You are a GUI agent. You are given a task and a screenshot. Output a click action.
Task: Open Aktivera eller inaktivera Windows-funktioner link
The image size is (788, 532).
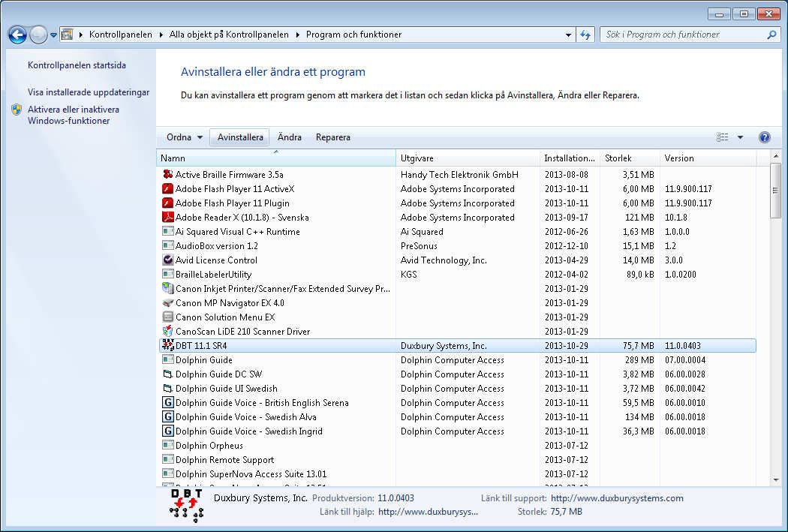tap(74, 115)
